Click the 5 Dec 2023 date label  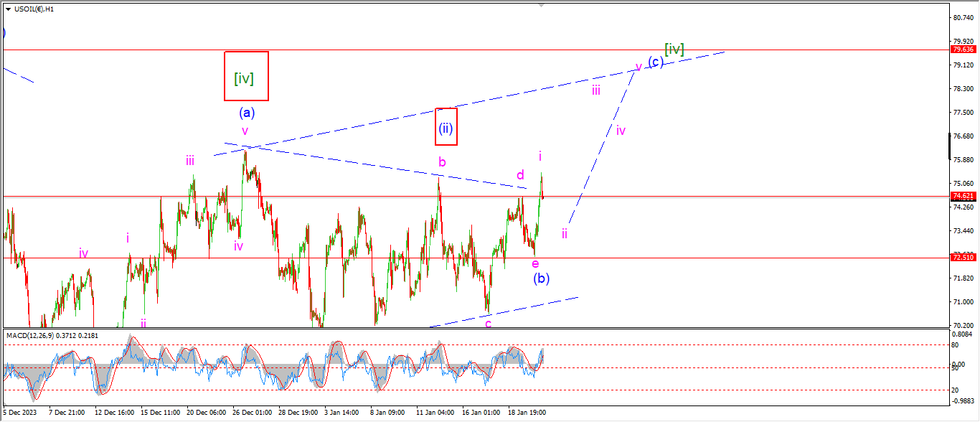tap(20, 413)
